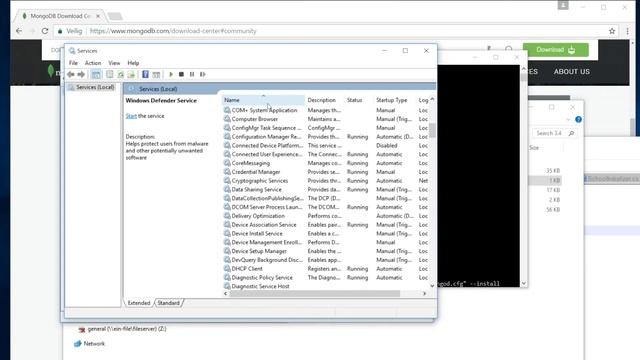Go back using Services toolbar back arrow
640x360 pixels.
[x=71, y=74]
